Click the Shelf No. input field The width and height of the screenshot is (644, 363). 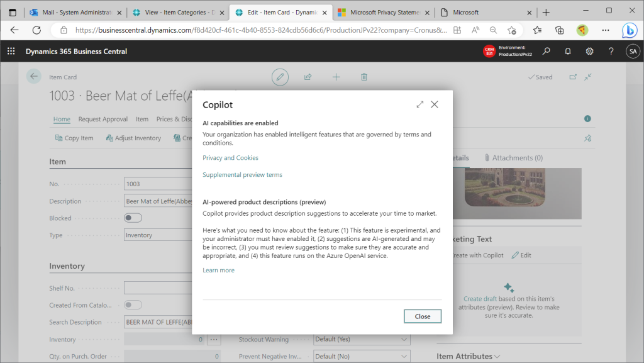(x=158, y=288)
